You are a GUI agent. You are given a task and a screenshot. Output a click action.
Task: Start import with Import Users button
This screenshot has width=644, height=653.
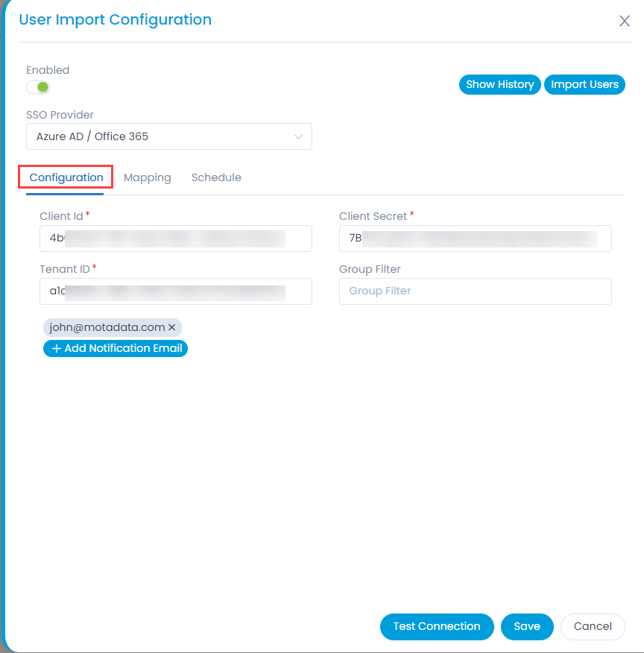[584, 84]
